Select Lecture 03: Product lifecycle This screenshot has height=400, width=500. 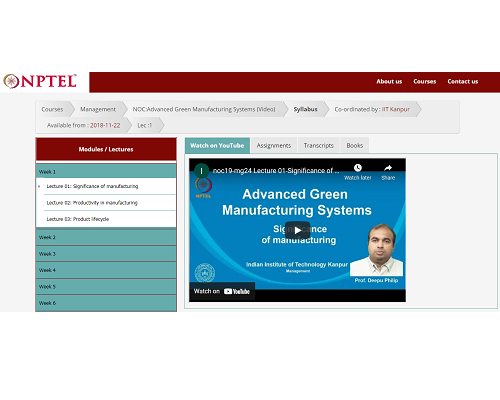[x=78, y=219]
